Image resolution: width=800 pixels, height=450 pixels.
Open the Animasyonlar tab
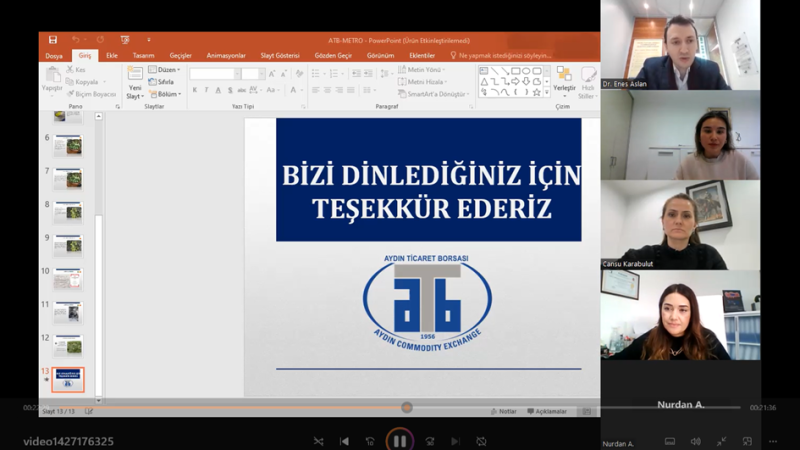(x=226, y=56)
